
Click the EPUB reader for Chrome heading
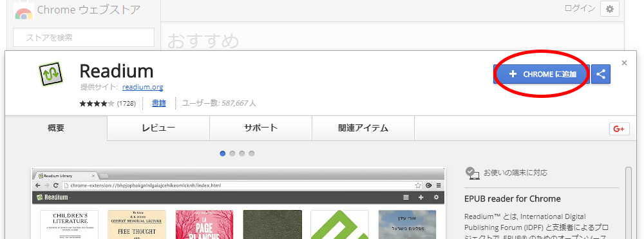pos(513,199)
